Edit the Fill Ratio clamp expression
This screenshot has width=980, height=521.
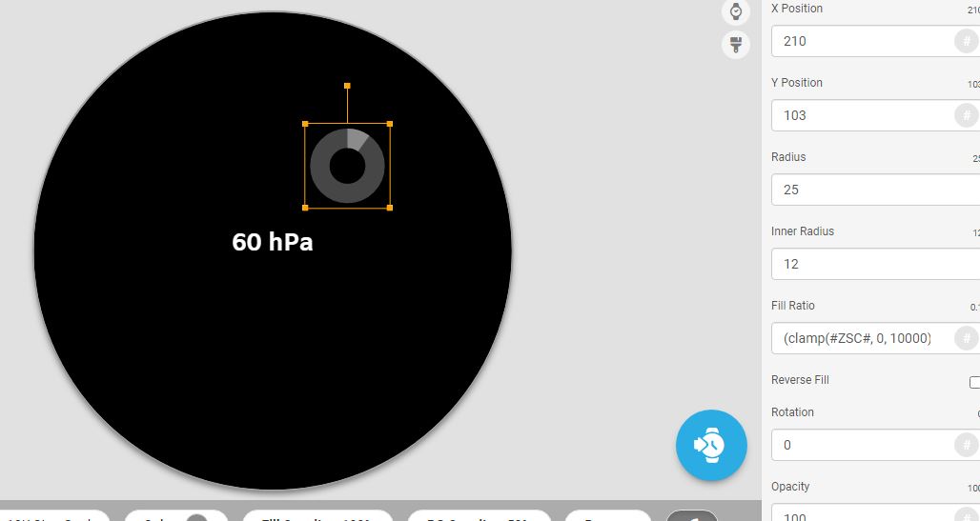coord(864,338)
